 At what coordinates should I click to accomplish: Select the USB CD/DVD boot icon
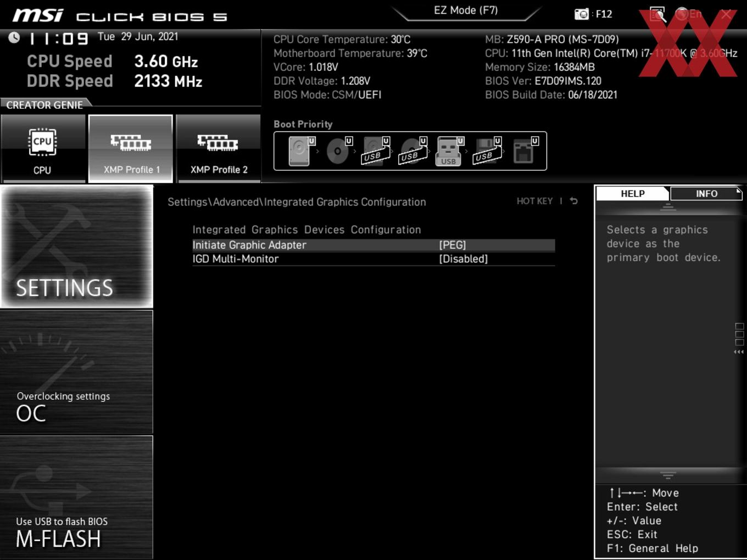[412, 151]
